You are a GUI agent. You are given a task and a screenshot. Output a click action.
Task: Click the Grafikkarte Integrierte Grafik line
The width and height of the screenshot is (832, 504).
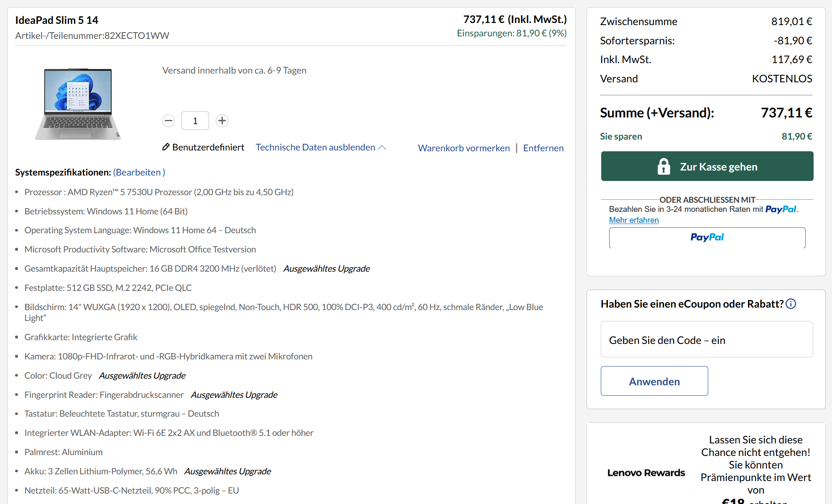click(81, 337)
